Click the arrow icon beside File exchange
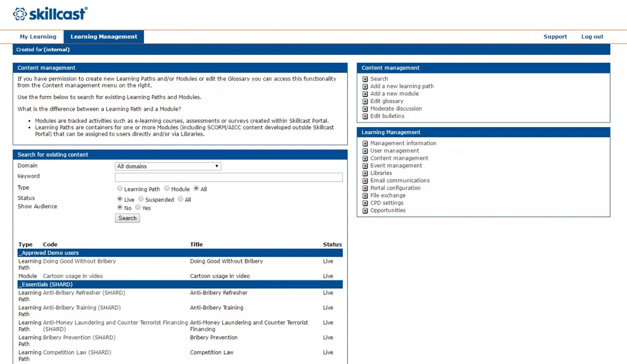The height and width of the screenshot is (364, 627). point(365,196)
